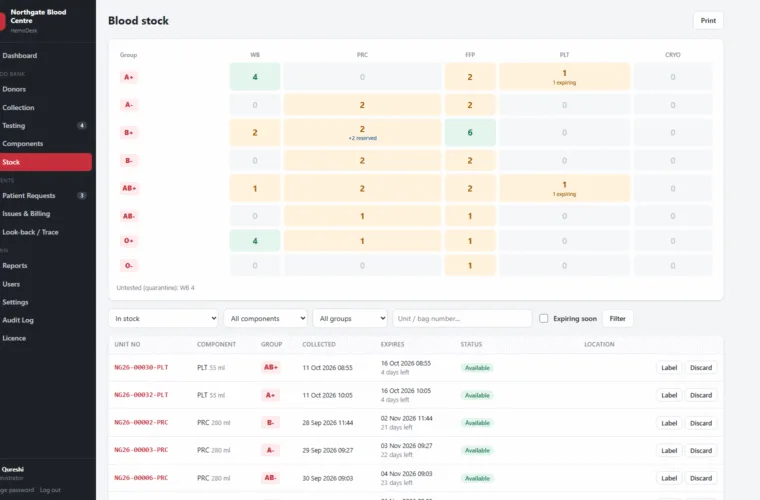Click the O+ whole blood cell showing 4
Viewport: 760px width, 500px height.
click(255, 241)
